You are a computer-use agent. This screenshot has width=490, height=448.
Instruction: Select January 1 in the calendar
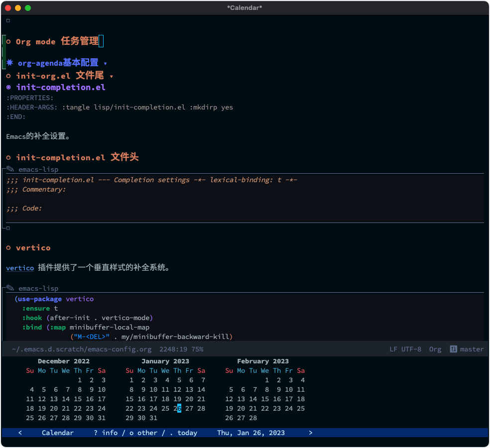point(131,380)
